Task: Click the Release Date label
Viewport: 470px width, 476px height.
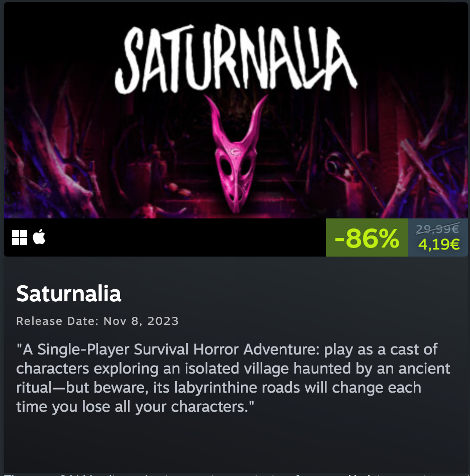Action: pos(57,321)
